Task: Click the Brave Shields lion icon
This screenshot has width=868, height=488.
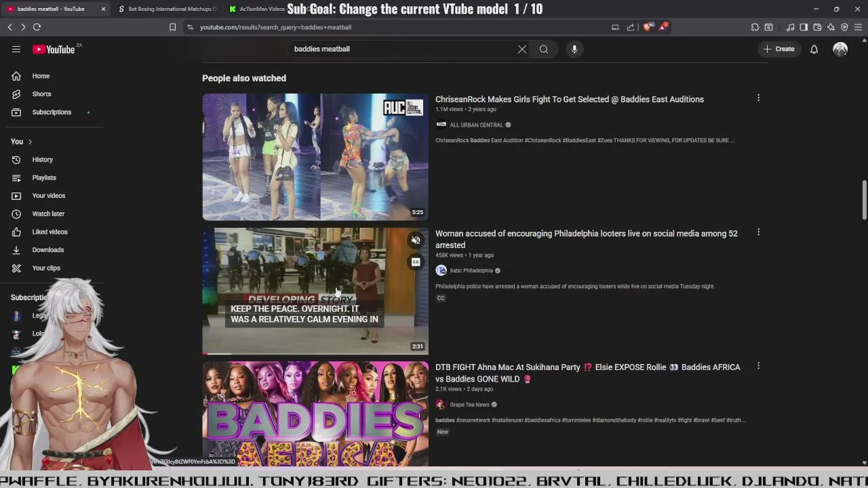Action: click(647, 27)
